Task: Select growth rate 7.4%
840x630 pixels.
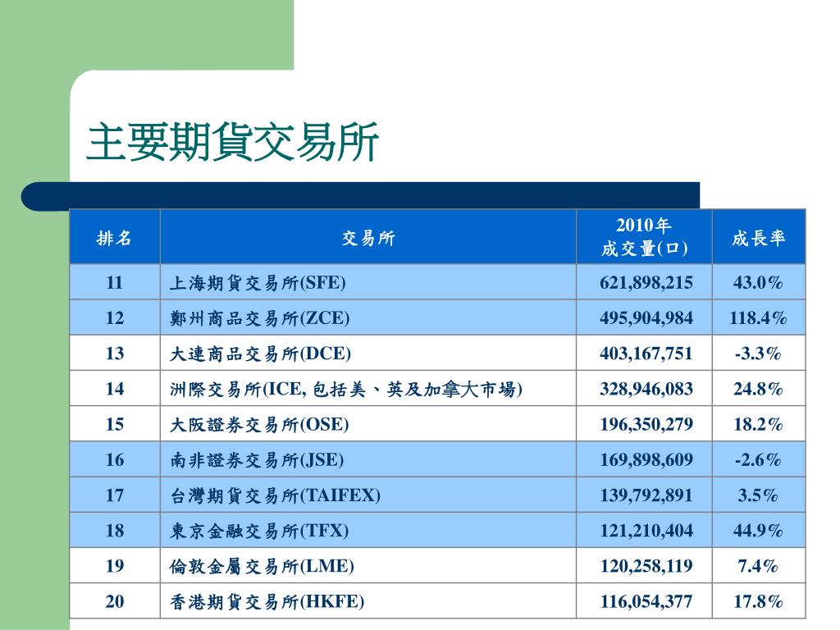Action: tap(758, 565)
